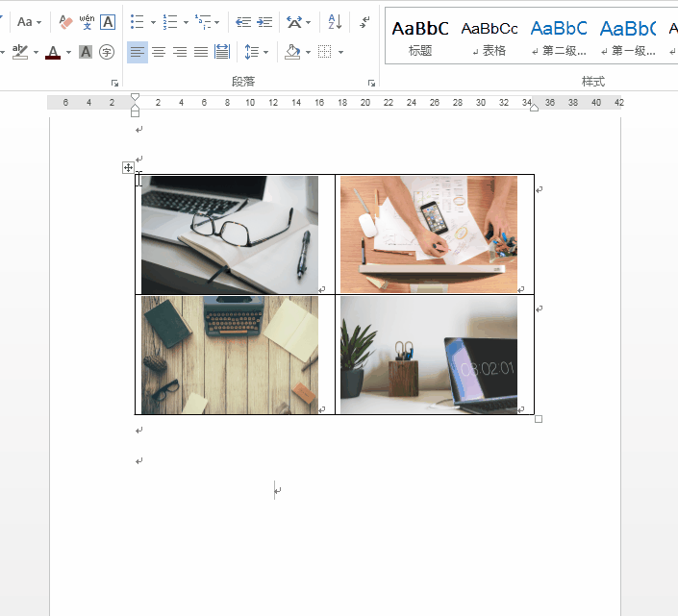The image size is (678, 616).
Task: Click the right indent ruler marker
Action: (535, 108)
